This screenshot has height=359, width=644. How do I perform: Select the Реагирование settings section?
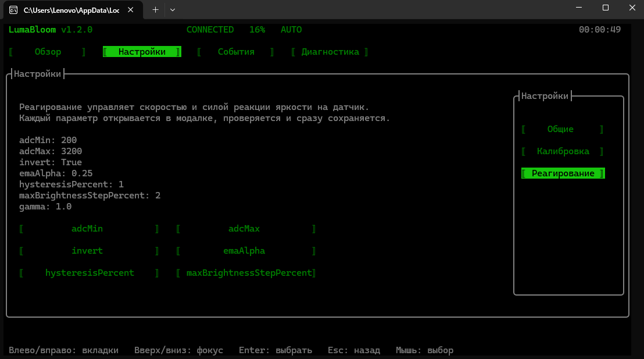tap(563, 173)
